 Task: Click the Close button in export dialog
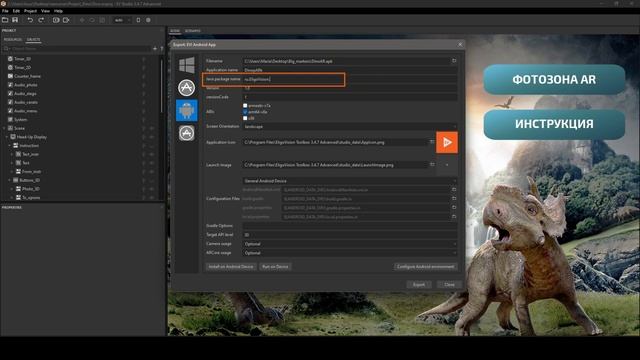[449, 284]
